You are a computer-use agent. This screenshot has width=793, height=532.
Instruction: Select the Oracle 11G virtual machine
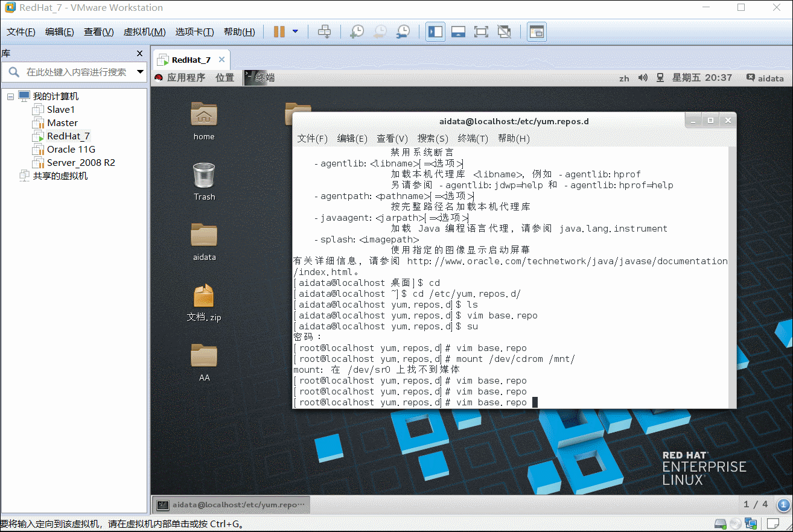(x=71, y=150)
